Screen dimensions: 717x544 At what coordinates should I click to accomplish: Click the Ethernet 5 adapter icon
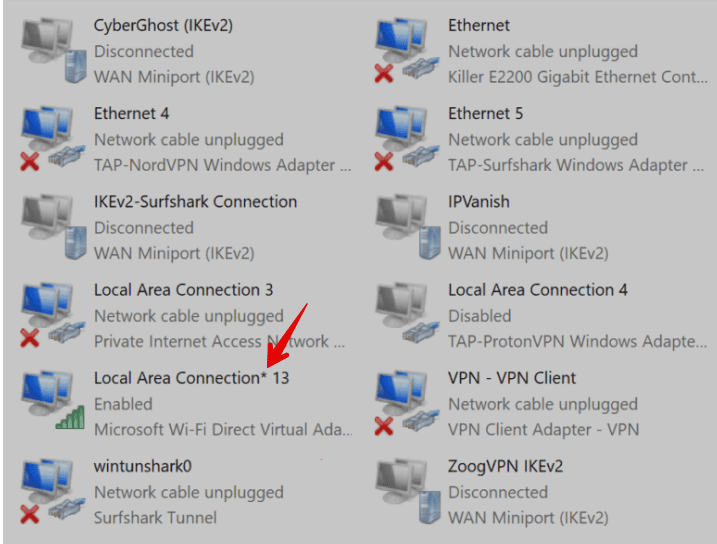403,138
